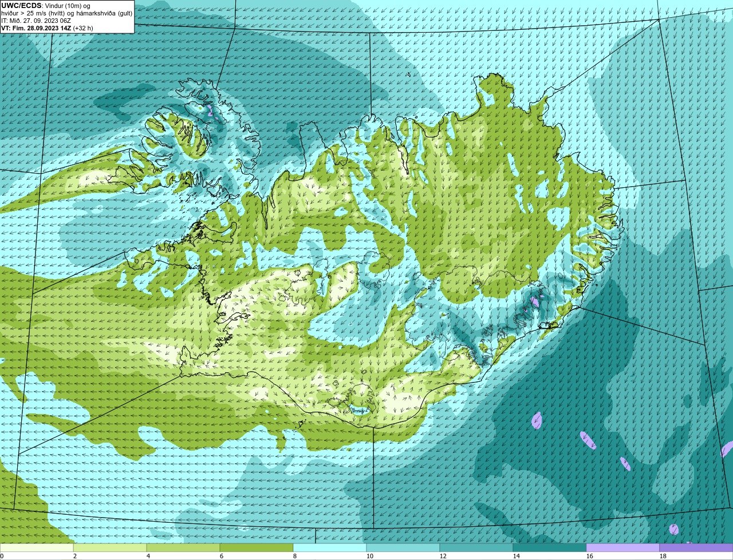This screenshot has width=733, height=560.
Task: Click the legend scale label "14"
Action: pyautogui.click(x=517, y=556)
